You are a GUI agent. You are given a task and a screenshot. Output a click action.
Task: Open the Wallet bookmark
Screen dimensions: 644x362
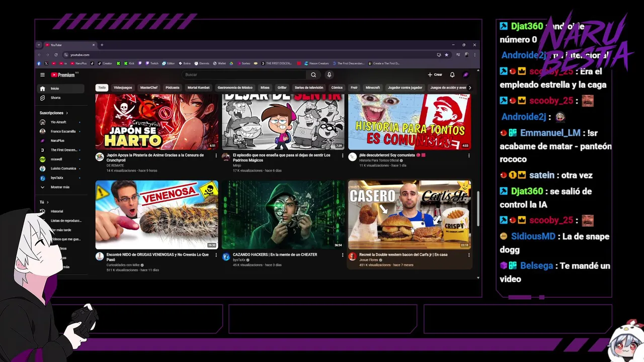pos(219,63)
